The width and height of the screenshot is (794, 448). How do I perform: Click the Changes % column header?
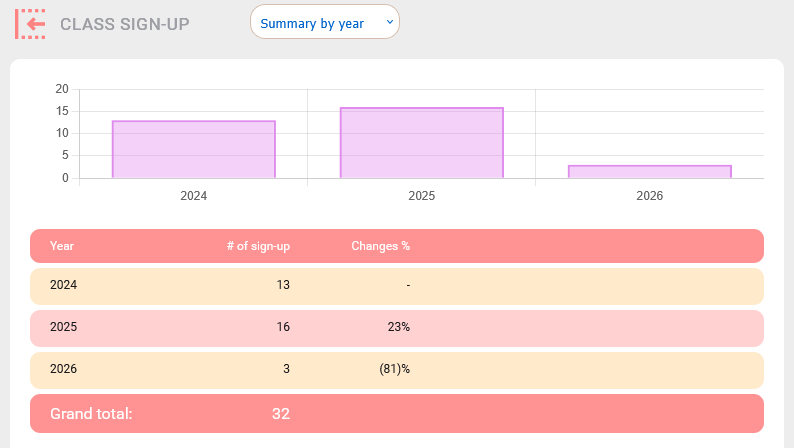point(380,246)
